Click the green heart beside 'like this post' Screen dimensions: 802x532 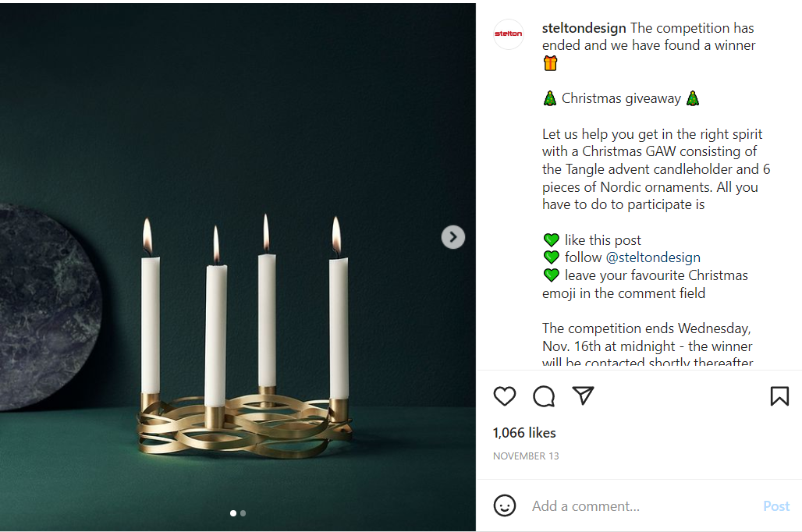552,240
